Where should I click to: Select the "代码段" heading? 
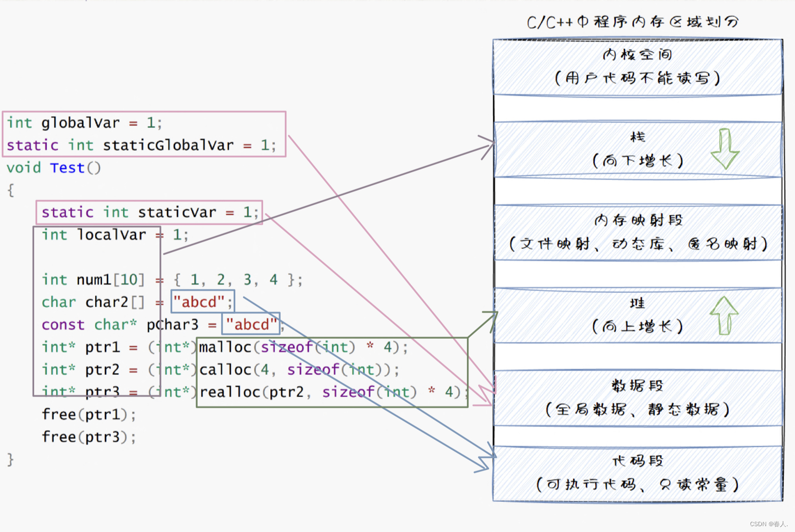coord(637,461)
